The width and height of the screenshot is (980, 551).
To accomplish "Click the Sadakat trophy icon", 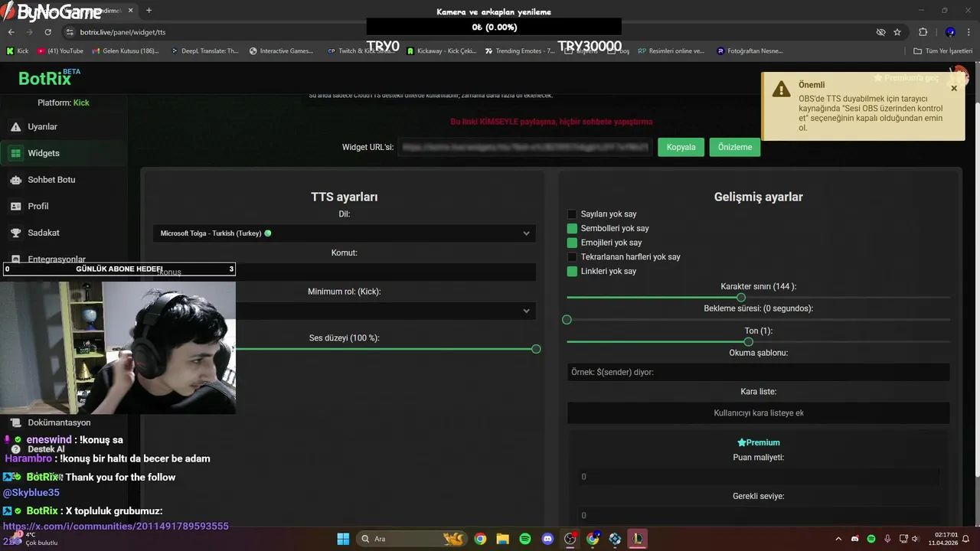I will 15,233.
